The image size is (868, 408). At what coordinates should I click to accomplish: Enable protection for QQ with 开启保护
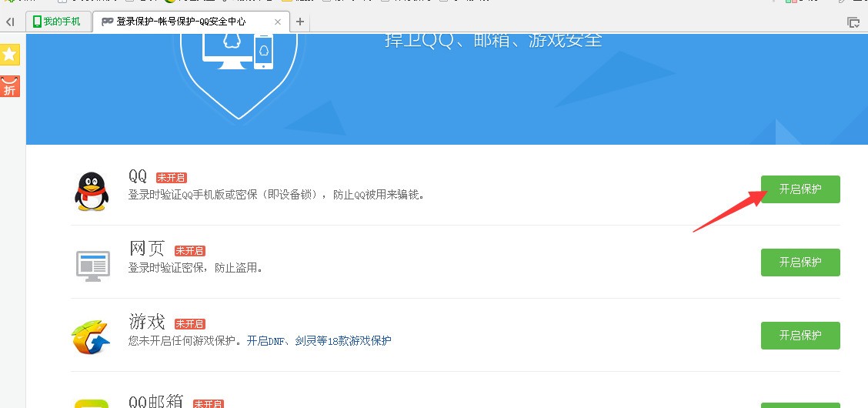800,189
